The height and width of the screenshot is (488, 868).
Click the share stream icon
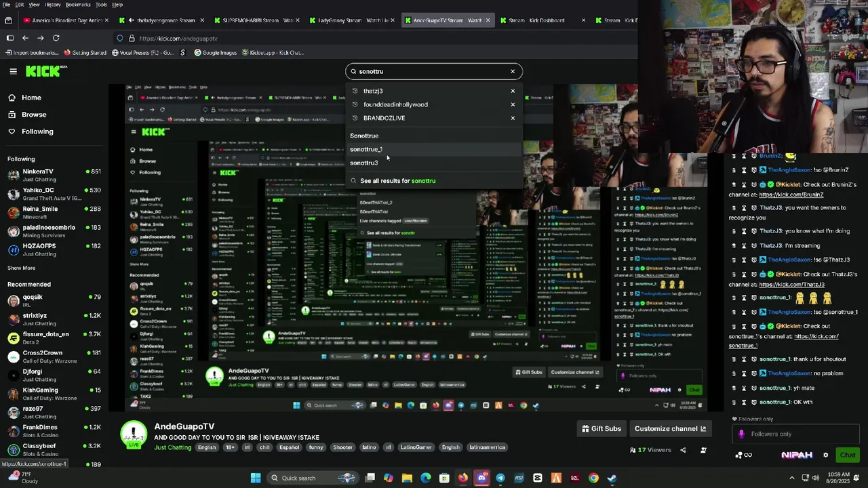tap(683, 450)
